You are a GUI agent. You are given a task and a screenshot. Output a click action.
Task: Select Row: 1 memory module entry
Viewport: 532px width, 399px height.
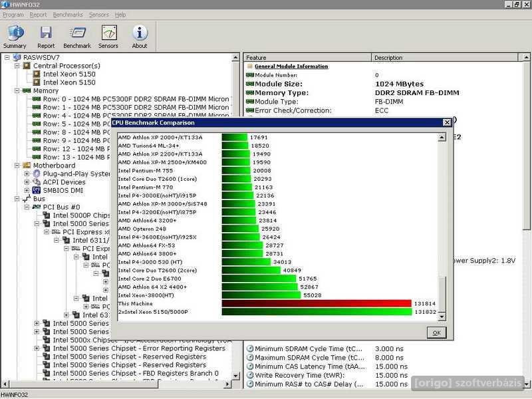[x=136, y=107]
